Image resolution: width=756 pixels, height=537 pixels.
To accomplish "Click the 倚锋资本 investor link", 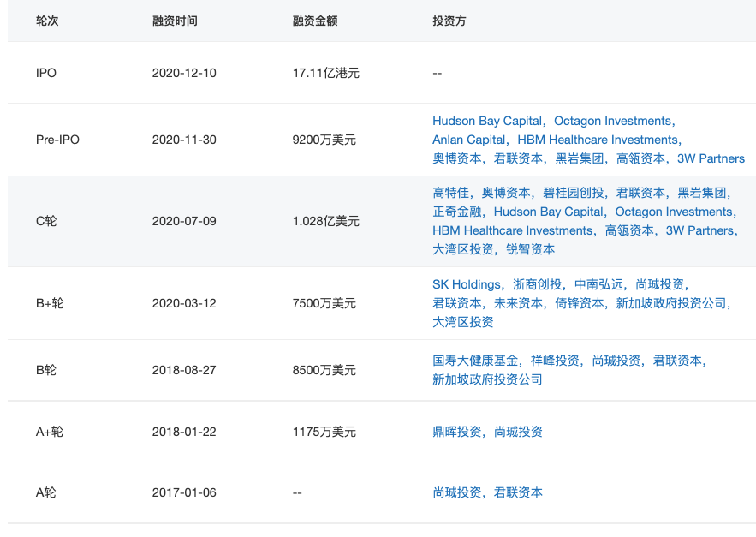I will point(579,303).
